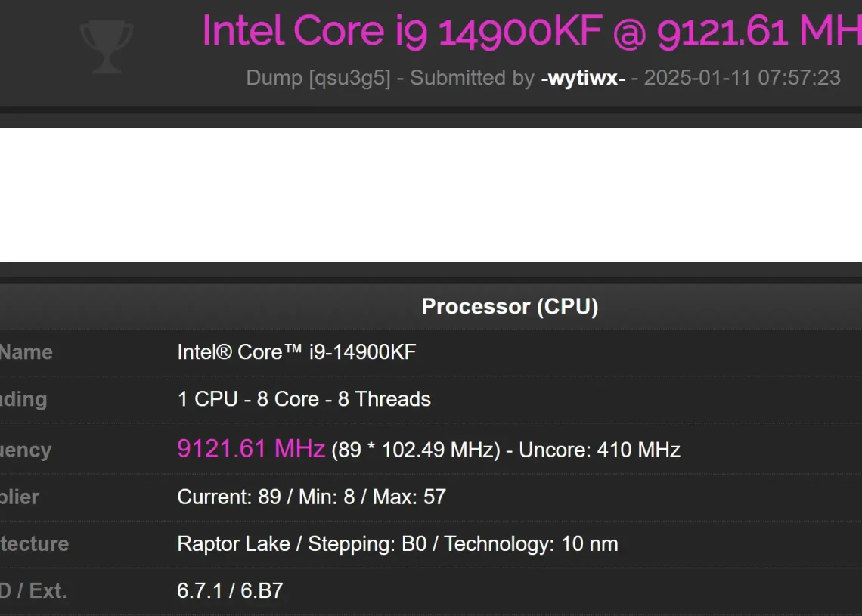Open submitter profile link -wytiwx-
Image resolution: width=862 pixels, height=616 pixels.
point(583,78)
